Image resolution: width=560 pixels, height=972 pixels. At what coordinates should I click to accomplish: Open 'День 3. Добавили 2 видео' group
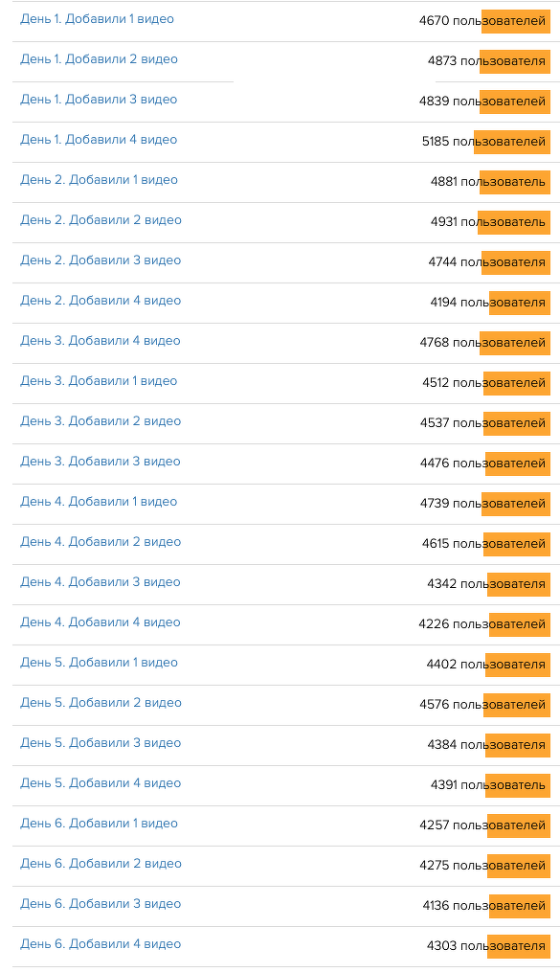click(101, 421)
